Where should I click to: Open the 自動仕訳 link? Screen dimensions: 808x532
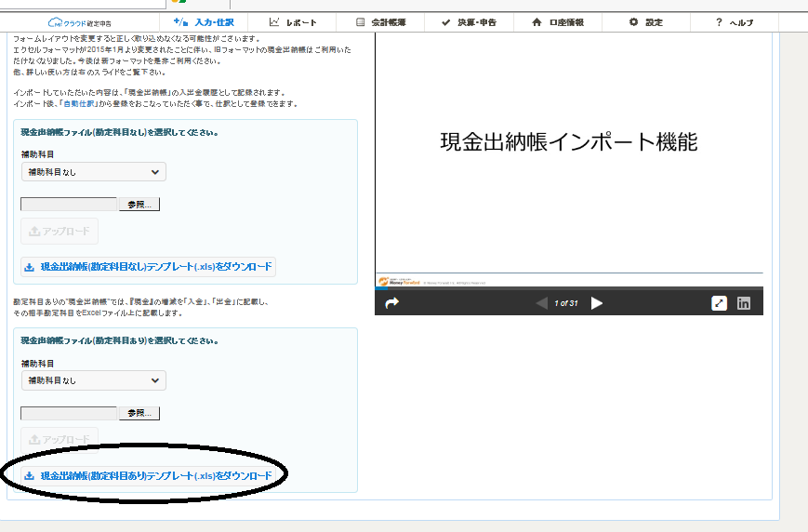coord(77,102)
